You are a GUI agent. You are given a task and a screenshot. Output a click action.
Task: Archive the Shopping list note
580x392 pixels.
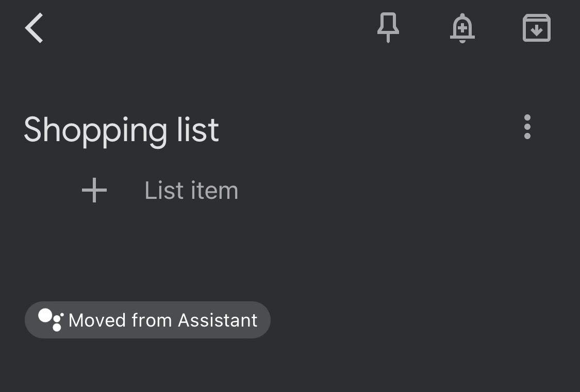536,28
